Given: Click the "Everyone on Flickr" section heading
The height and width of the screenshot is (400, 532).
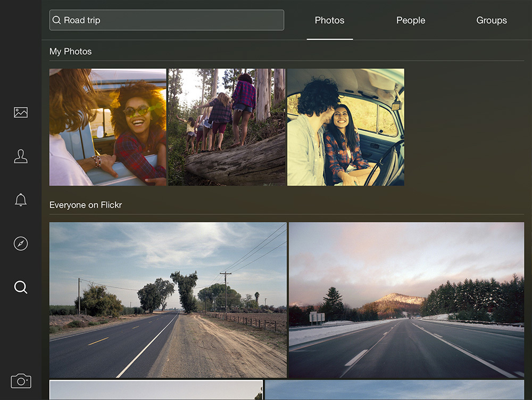Looking at the screenshot, I should pyautogui.click(x=86, y=205).
